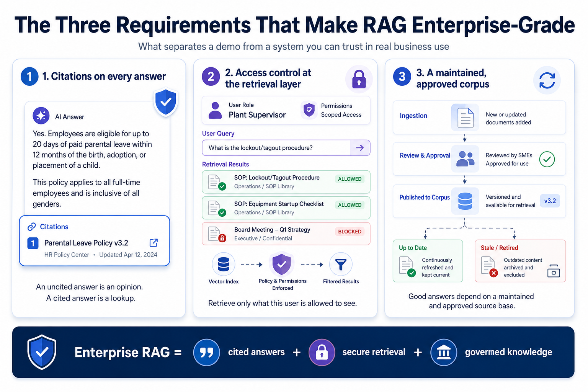Select the SOP: Lockout/Tagout Procedure result
The width and height of the screenshot is (588, 392).
(x=286, y=182)
